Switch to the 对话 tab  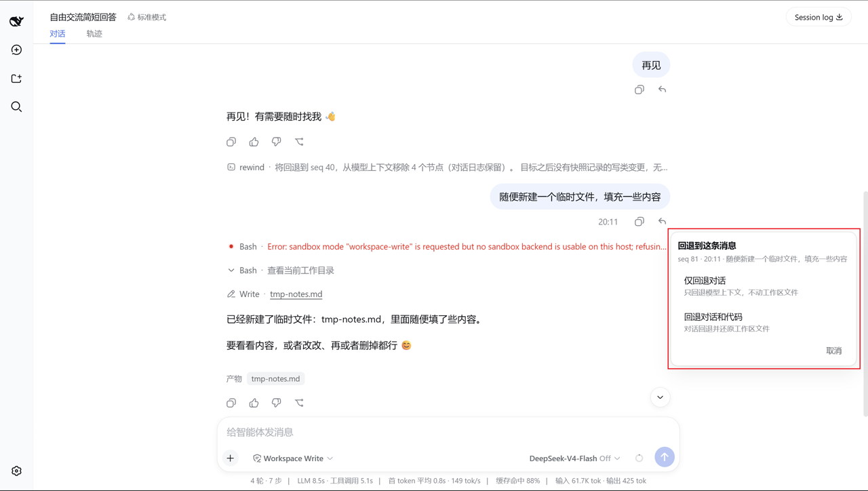pyautogui.click(x=58, y=34)
